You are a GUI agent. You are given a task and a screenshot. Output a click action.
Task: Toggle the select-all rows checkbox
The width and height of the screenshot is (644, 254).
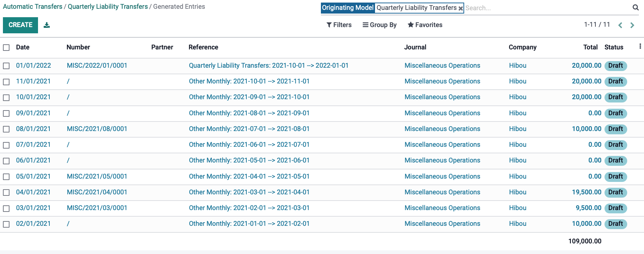[6, 48]
